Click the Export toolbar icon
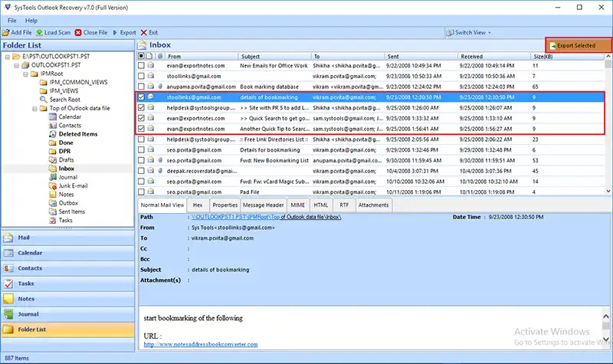The width and height of the screenshot is (613, 364). click(115, 32)
